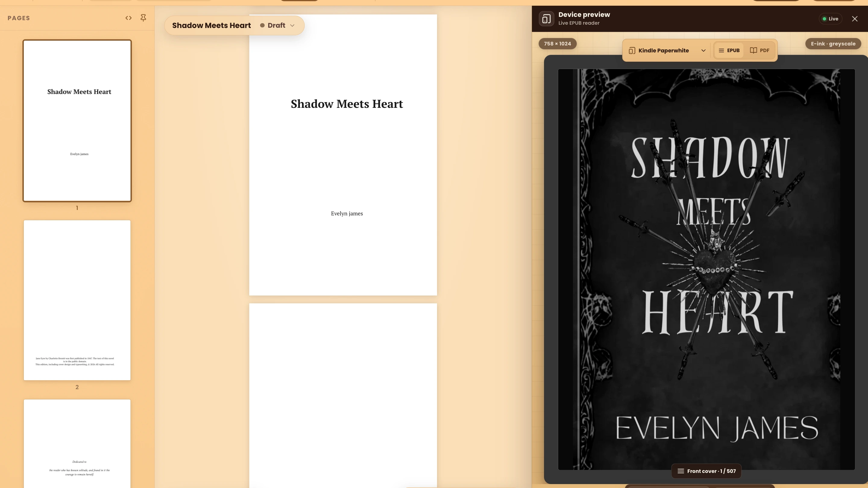Click the Shadow Meets Heart document title
This screenshot has height=488, width=868.
pos(211,25)
